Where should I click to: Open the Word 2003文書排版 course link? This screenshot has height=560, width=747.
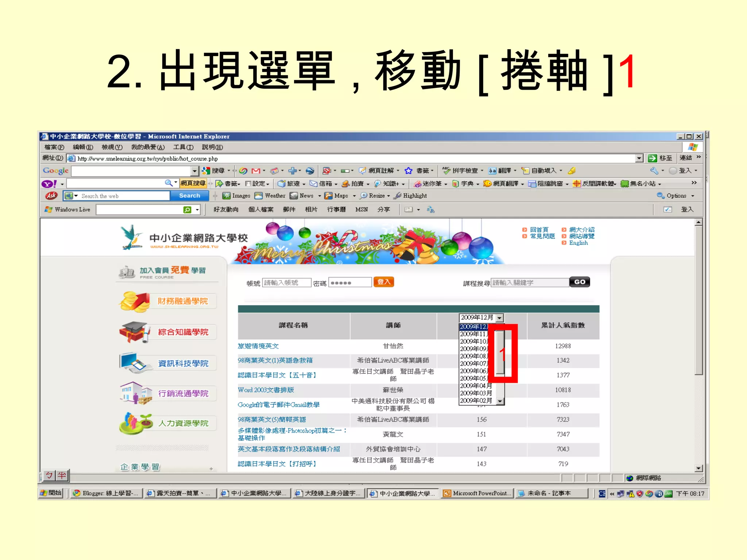pyautogui.click(x=266, y=390)
